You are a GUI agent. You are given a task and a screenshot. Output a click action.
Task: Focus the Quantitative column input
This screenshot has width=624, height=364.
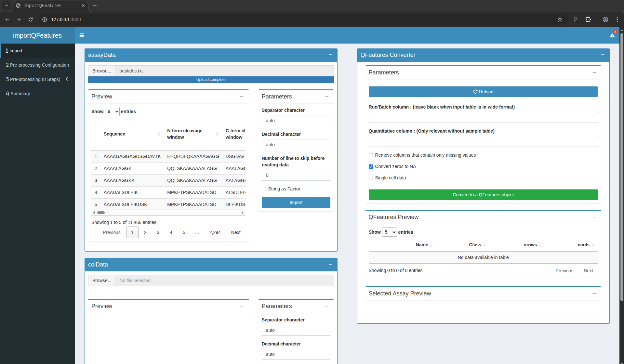coord(483,141)
